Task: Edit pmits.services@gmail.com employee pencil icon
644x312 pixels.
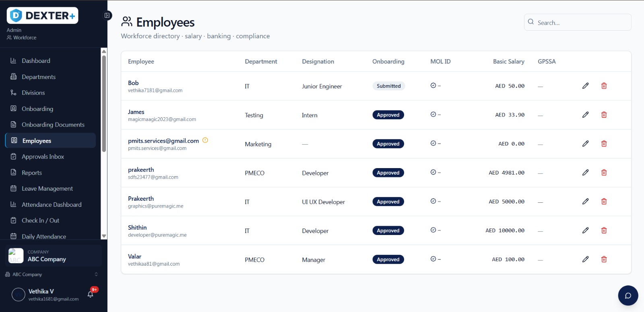Action: tap(585, 144)
